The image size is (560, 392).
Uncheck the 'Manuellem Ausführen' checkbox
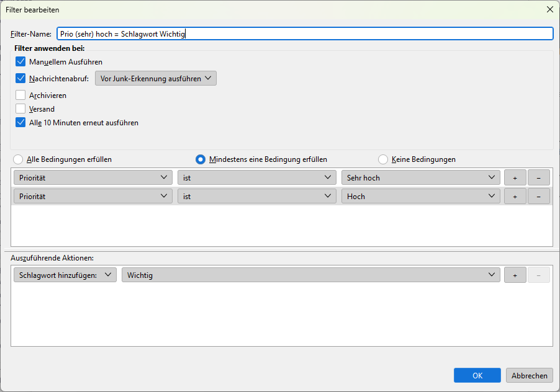point(20,62)
